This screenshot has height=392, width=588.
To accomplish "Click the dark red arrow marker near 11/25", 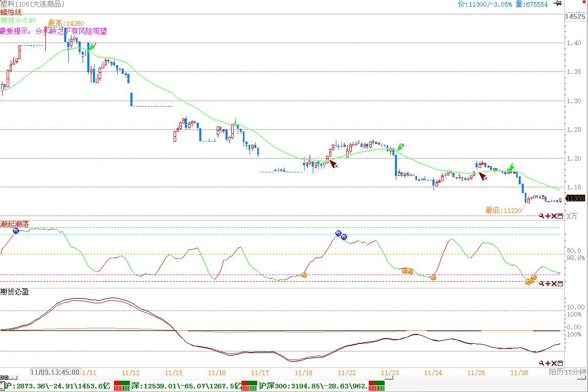I will [482, 177].
